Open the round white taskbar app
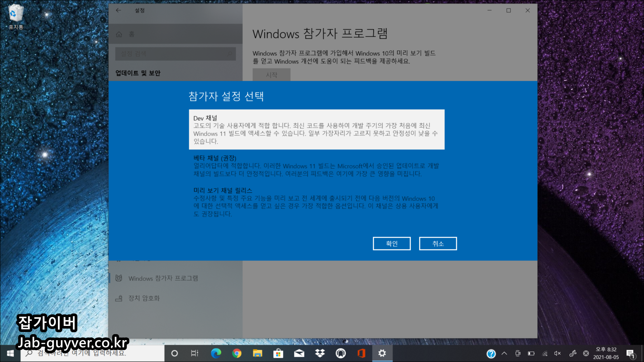Image resolution: width=644 pixels, height=362 pixels. pyautogui.click(x=341, y=353)
